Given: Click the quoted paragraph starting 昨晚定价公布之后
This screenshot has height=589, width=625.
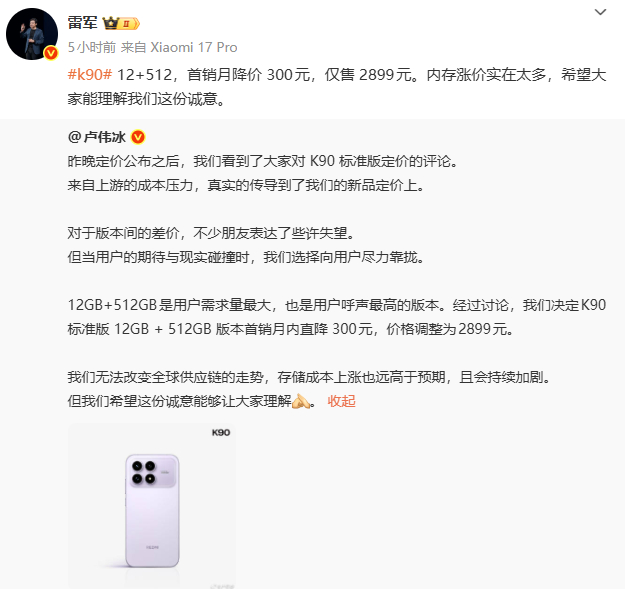Looking at the screenshot, I should pos(262,173).
